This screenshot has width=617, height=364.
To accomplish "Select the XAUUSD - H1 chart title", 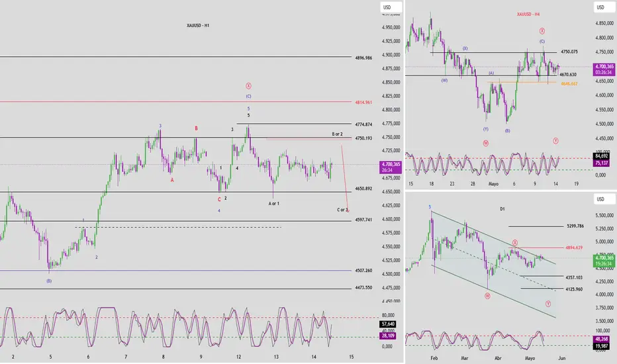I will (198, 26).
